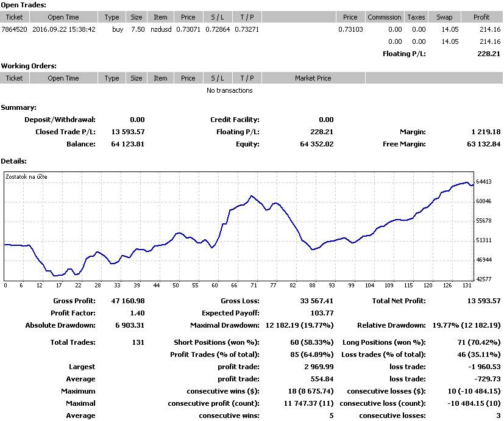
Task: Click chart axis value 64413
Action: [484, 182]
